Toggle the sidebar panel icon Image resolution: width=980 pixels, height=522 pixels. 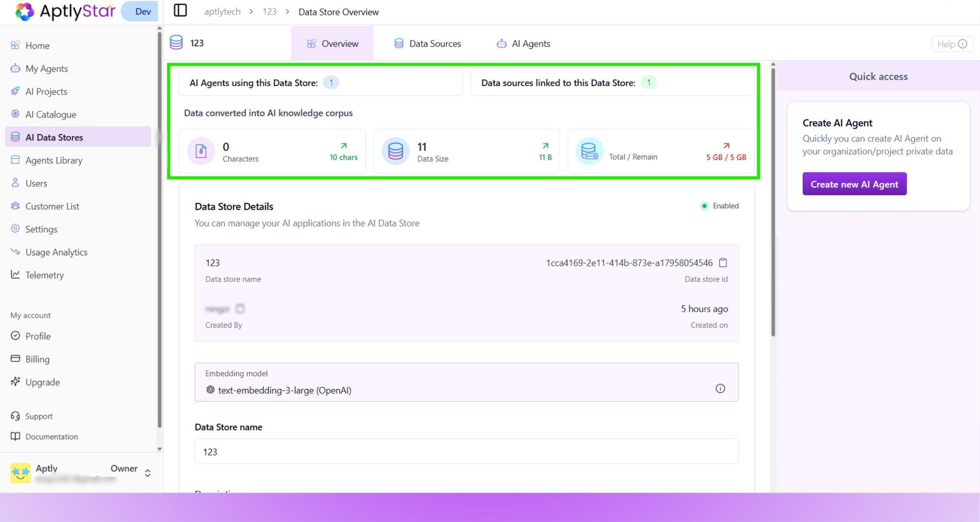click(x=180, y=10)
